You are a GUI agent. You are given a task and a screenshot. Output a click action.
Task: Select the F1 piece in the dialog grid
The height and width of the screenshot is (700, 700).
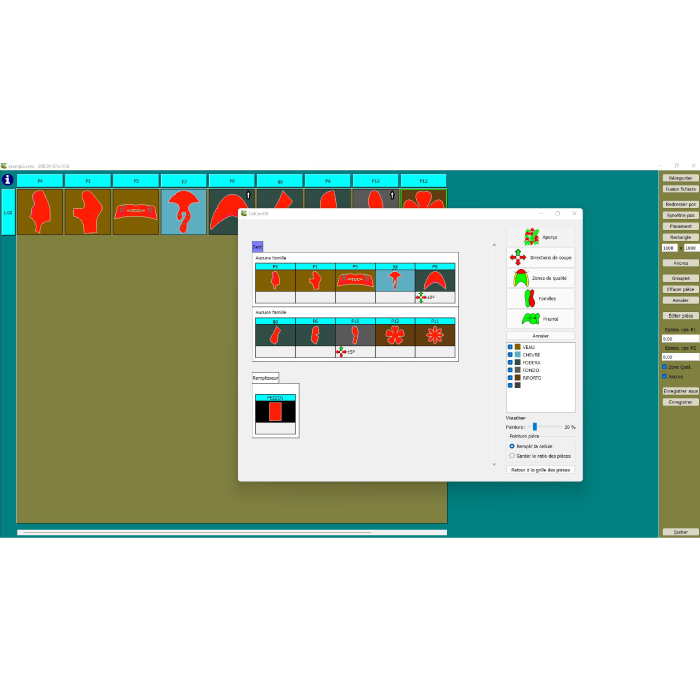pos(315,280)
